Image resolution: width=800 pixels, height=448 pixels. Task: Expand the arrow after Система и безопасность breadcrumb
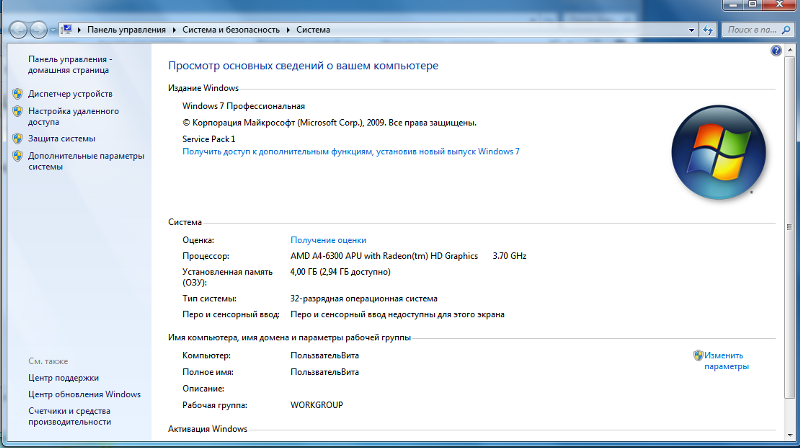289,30
